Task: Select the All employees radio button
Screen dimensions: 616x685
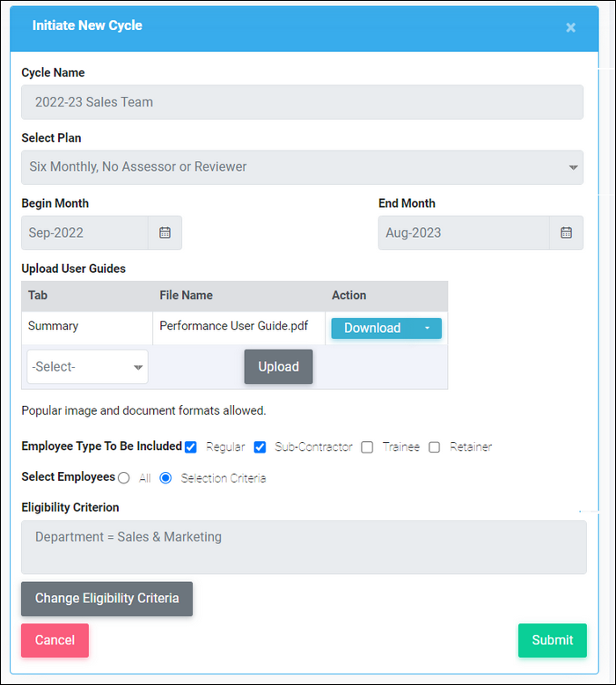Action: (x=124, y=478)
